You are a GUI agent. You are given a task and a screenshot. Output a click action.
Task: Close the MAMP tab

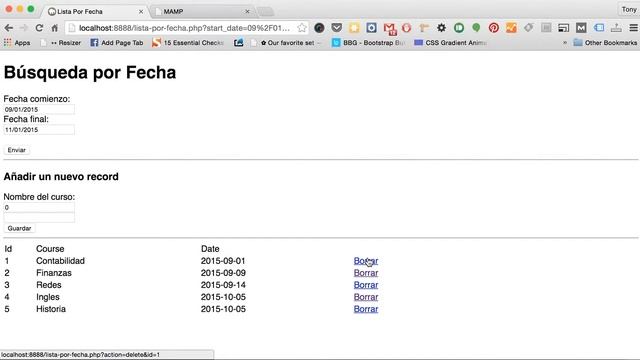(x=247, y=11)
